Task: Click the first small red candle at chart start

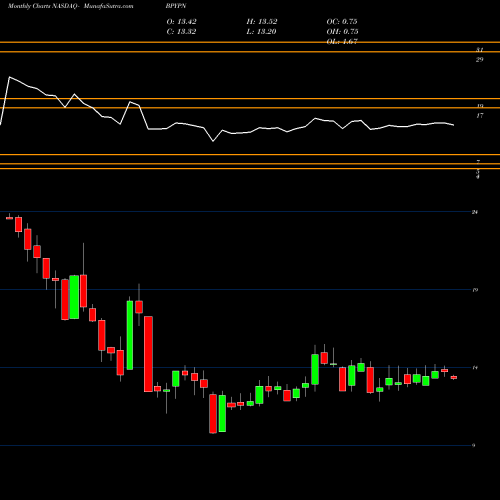Action: pyautogui.click(x=9, y=218)
